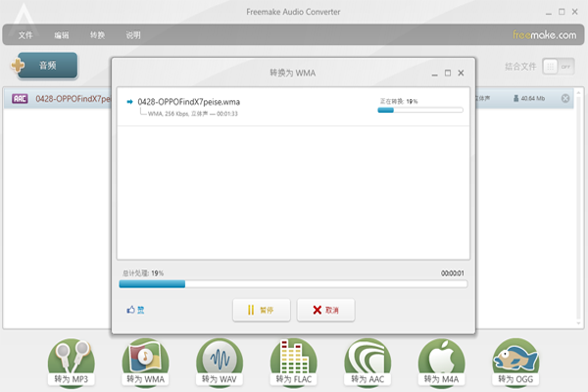Image resolution: width=588 pixels, height=392 pixels.
Task: Choose 转为 OGG fish icon
Action: coord(515,363)
